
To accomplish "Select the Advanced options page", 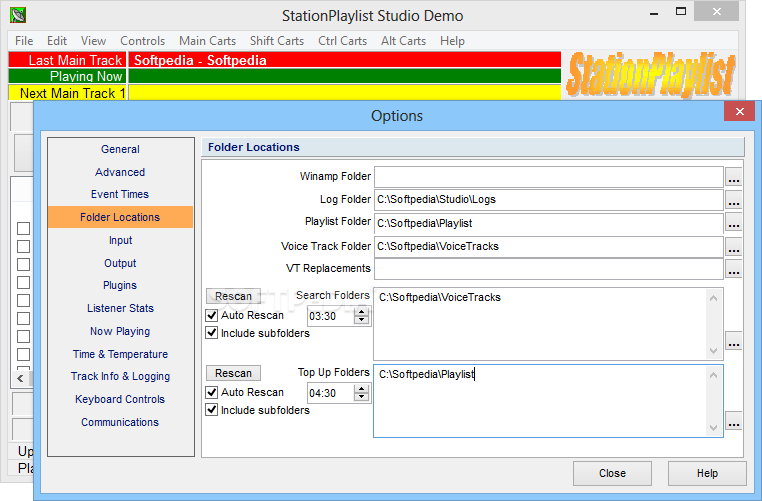I will pyautogui.click(x=120, y=172).
